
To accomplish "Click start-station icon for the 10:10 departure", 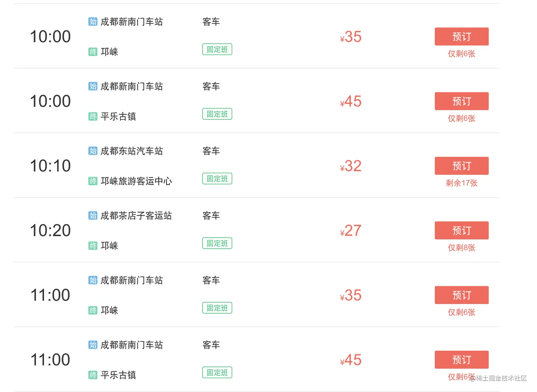I will point(93,151).
